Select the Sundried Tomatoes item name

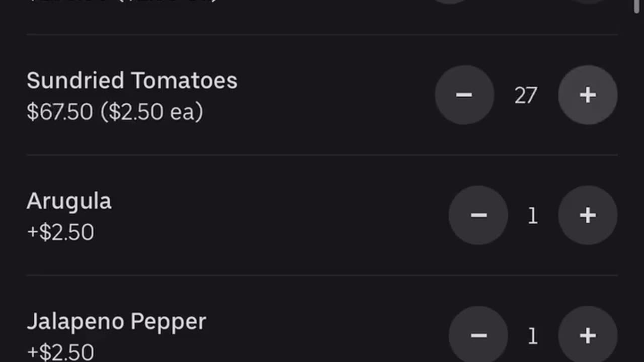point(132,80)
